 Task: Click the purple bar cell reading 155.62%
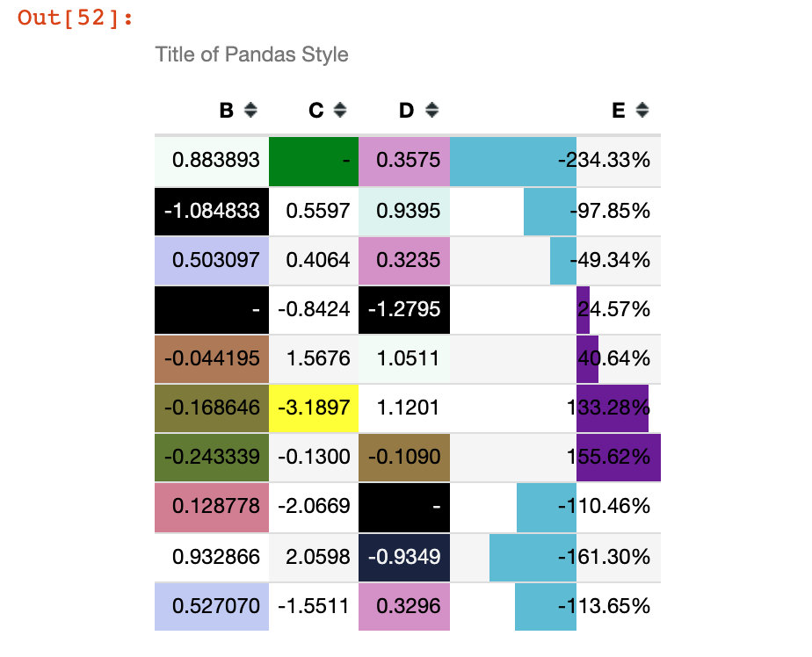point(555,457)
